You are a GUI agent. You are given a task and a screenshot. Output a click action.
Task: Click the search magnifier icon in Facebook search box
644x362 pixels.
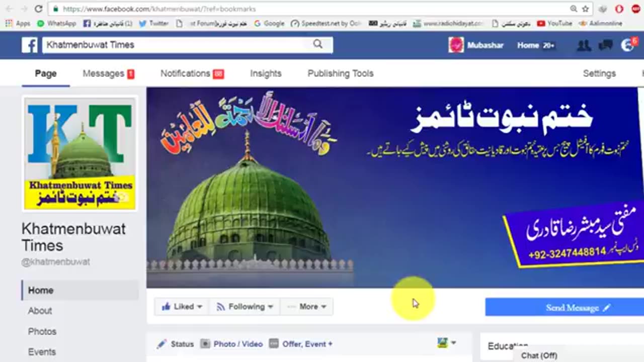click(x=318, y=44)
